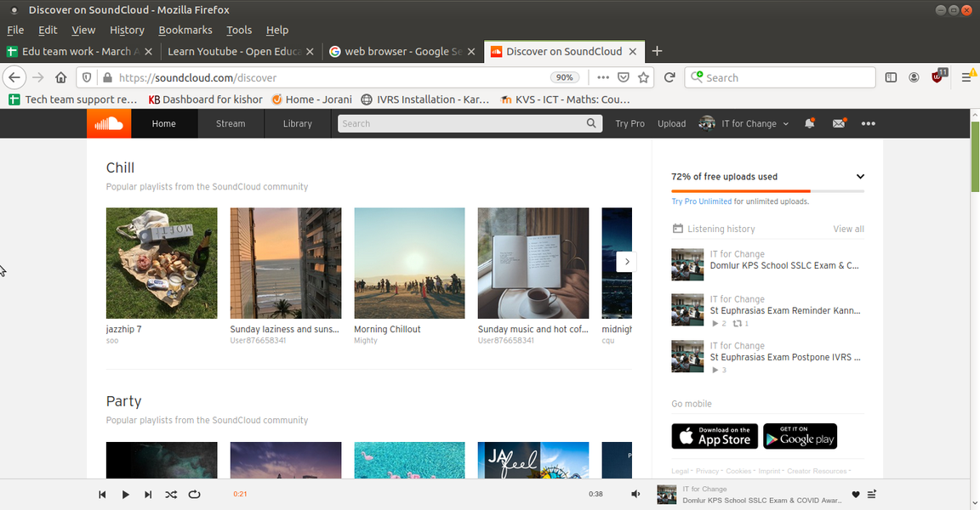Toggle repeat in the player bar
Viewport: 980px width, 510px height.
[x=194, y=495]
